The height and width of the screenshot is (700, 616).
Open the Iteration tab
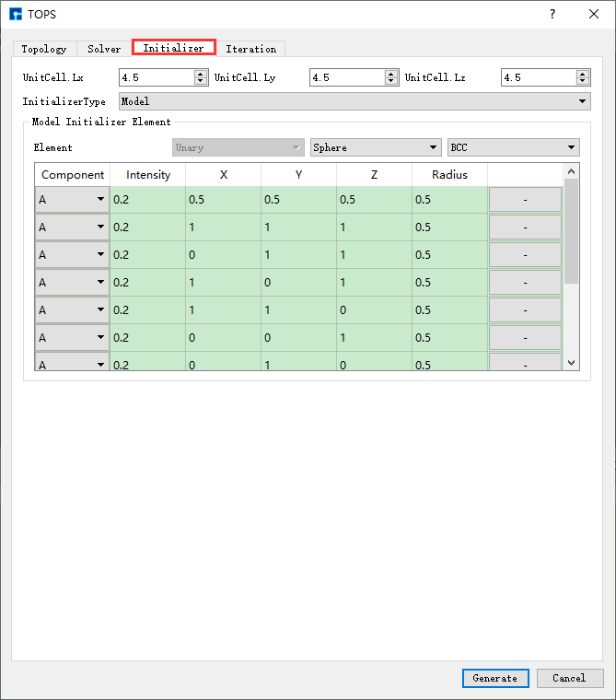[250, 49]
